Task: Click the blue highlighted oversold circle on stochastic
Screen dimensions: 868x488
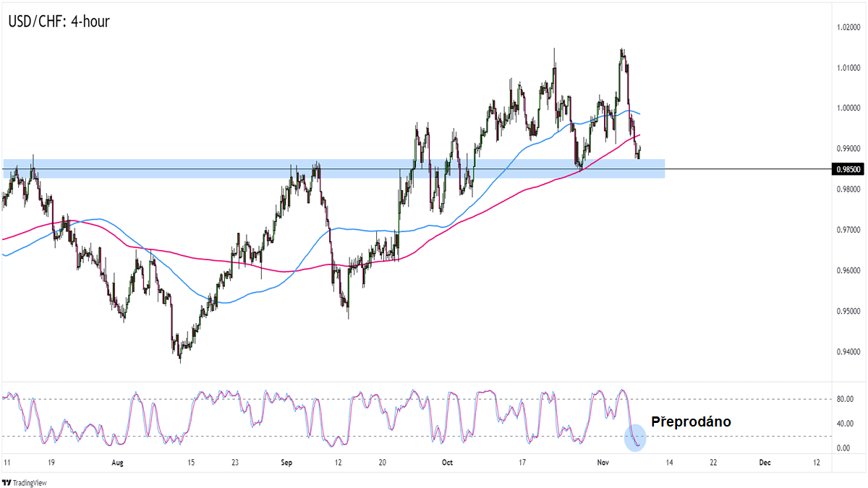Action: click(x=635, y=439)
